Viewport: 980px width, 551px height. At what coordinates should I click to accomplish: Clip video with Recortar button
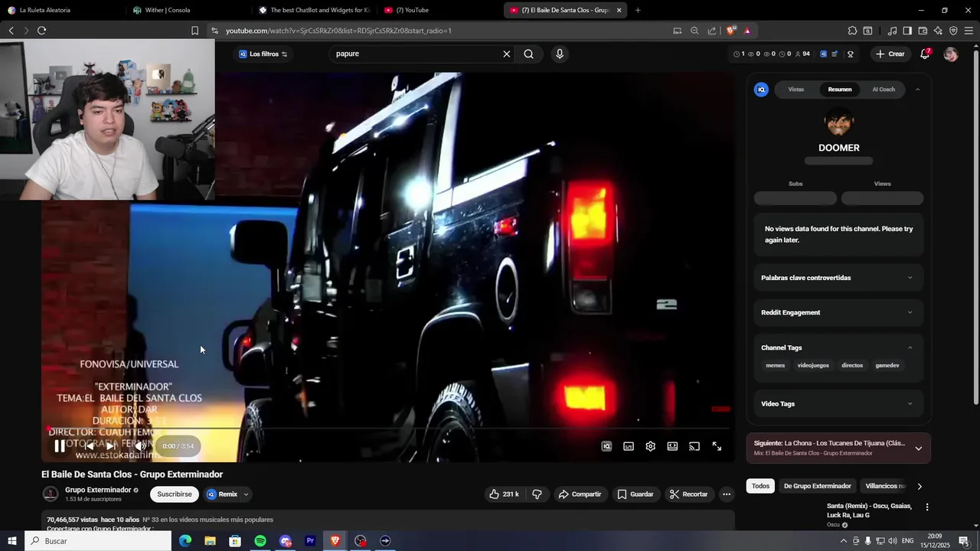click(x=688, y=494)
